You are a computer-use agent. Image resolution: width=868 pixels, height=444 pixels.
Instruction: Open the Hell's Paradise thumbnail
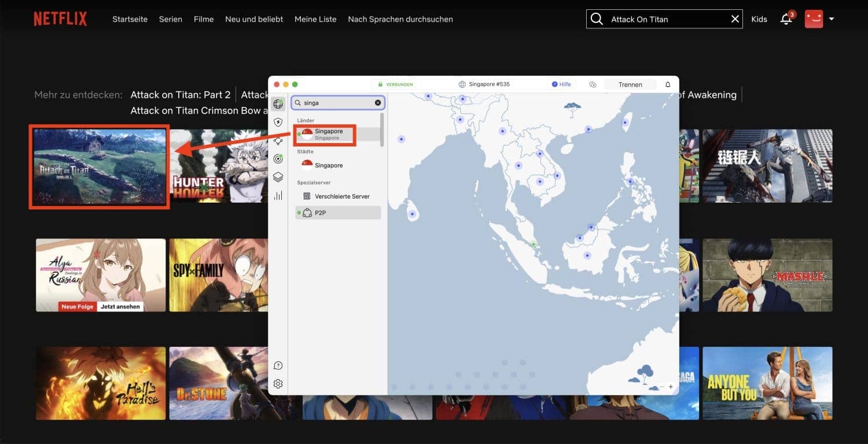(x=101, y=383)
